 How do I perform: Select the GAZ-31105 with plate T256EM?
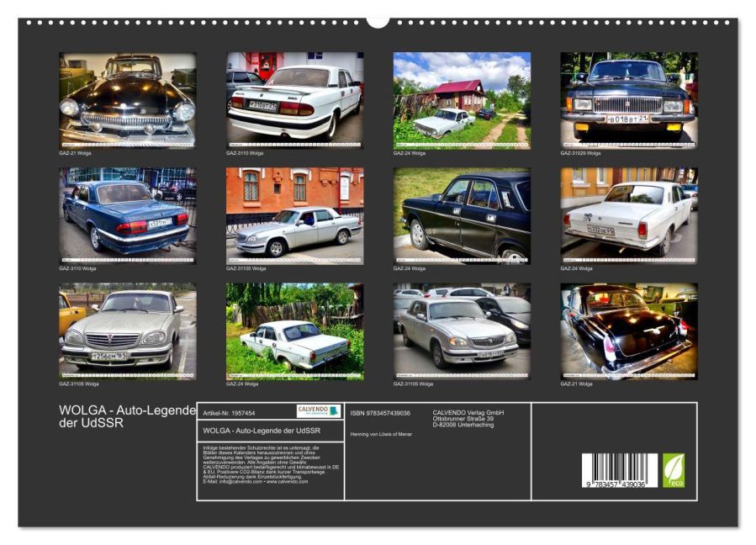(128, 331)
